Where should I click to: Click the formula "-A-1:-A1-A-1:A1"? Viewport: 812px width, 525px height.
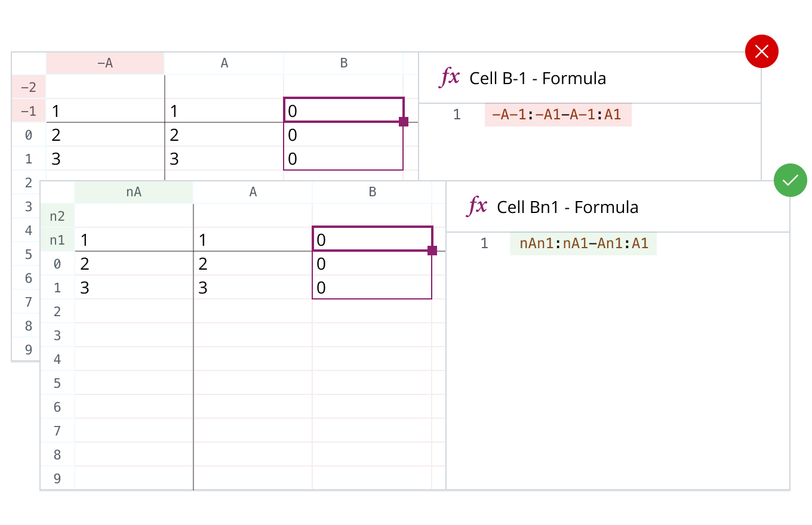coord(557,115)
